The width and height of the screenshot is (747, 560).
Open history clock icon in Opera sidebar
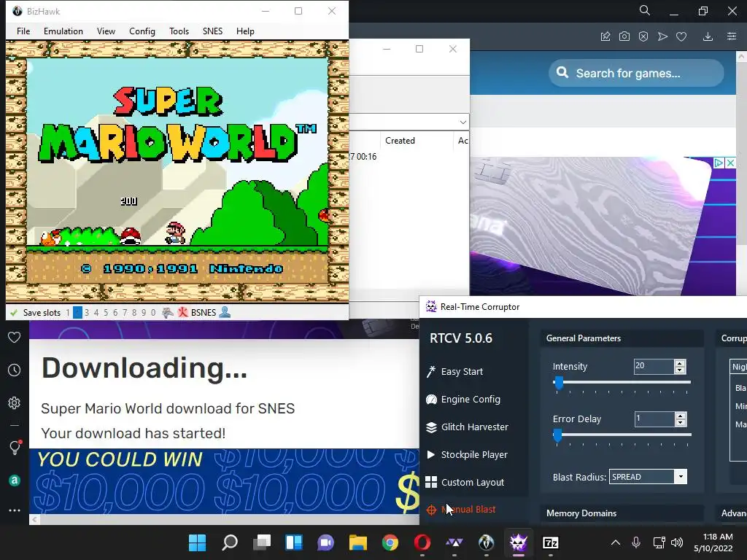click(x=15, y=370)
